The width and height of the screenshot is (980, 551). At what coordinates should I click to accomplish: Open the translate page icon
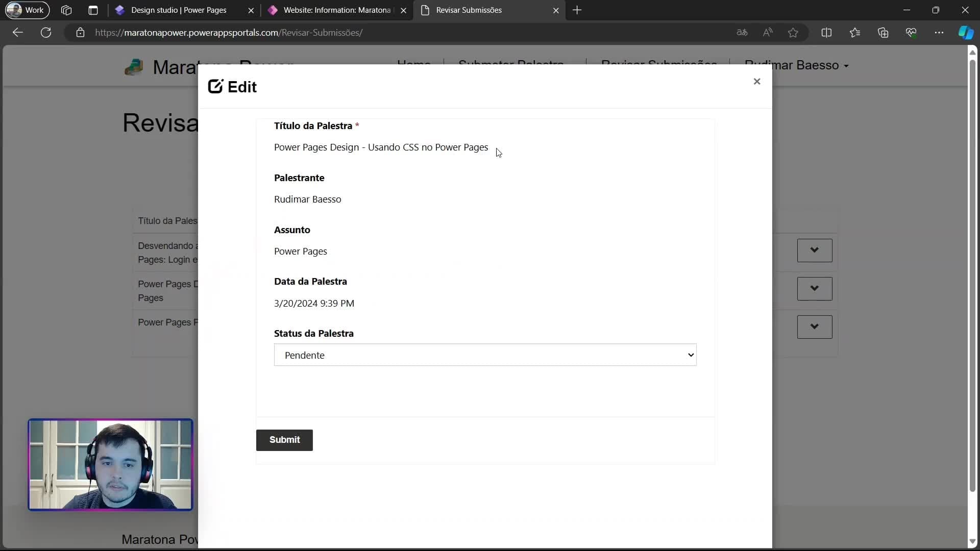click(x=742, y=33)
